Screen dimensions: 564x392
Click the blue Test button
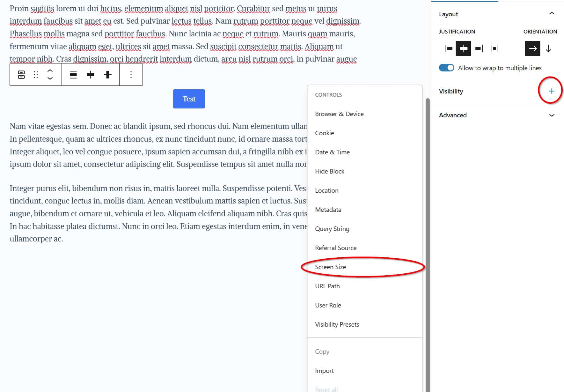[x=189, y=99]
